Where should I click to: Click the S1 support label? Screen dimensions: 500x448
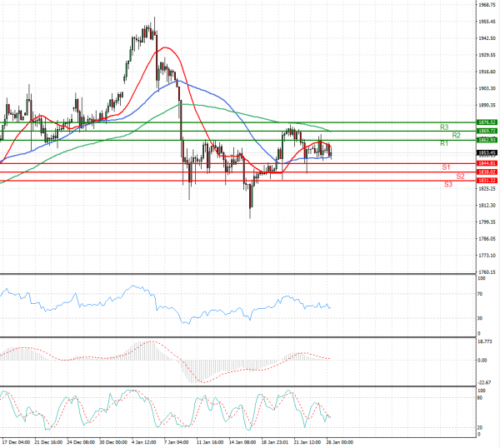coord(446,167)
